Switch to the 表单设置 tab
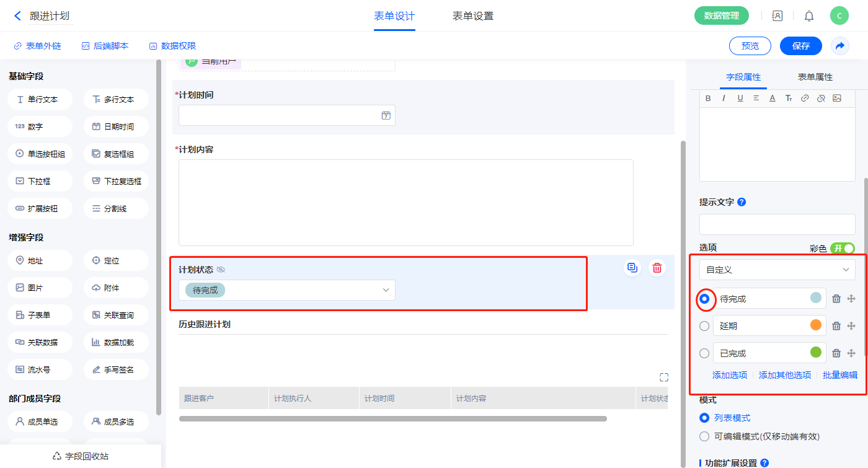 [472, 16]
